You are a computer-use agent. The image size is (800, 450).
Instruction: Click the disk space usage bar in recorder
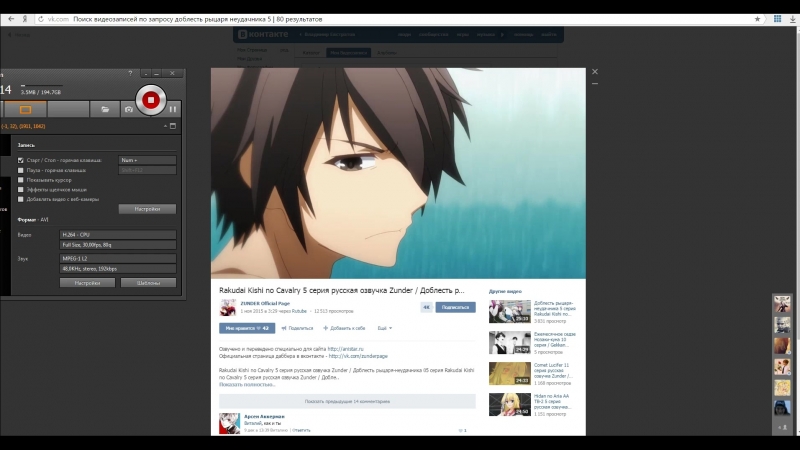tap(42, 86)
